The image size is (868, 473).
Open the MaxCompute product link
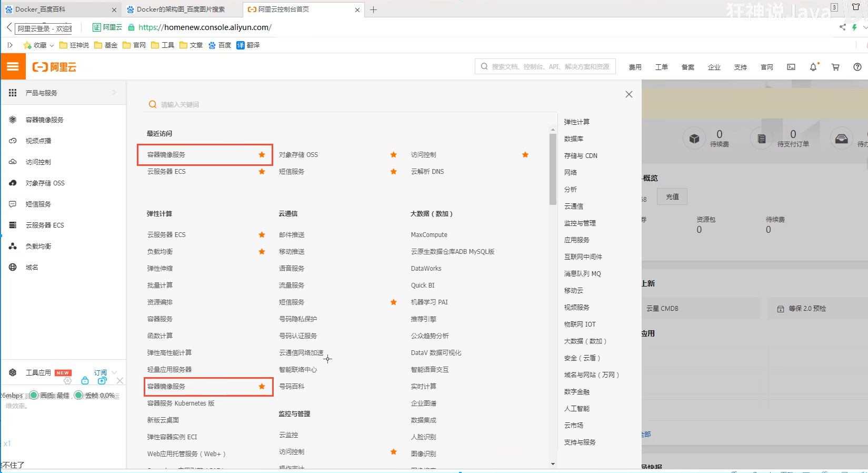point(429,234)
